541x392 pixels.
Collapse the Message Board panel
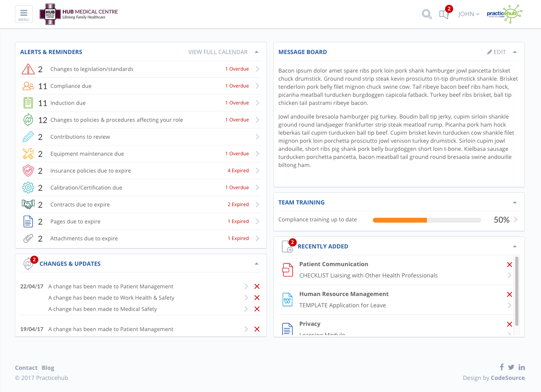(x=514, y=52)
